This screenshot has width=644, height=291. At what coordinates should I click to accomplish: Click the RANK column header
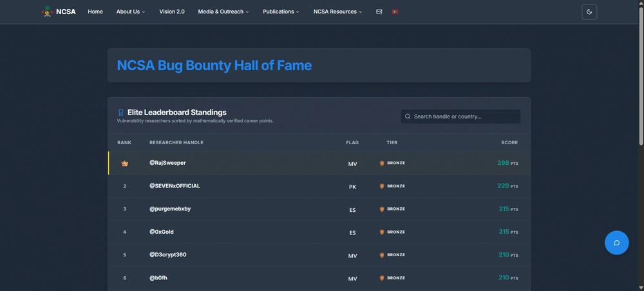coord(124,142)
